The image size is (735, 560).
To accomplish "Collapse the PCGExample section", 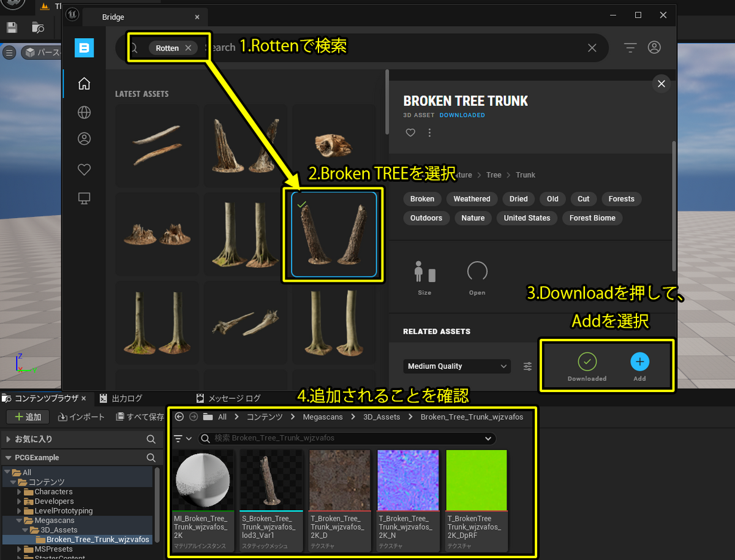I will 9,458.
